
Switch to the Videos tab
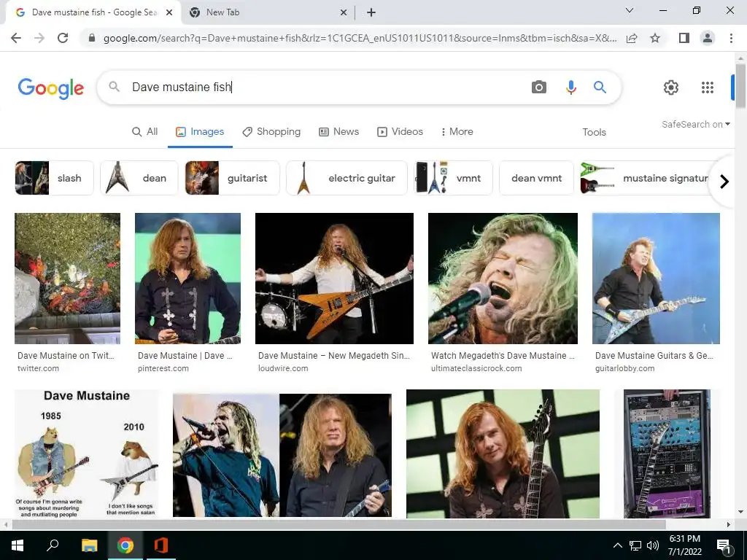point(400,132)
